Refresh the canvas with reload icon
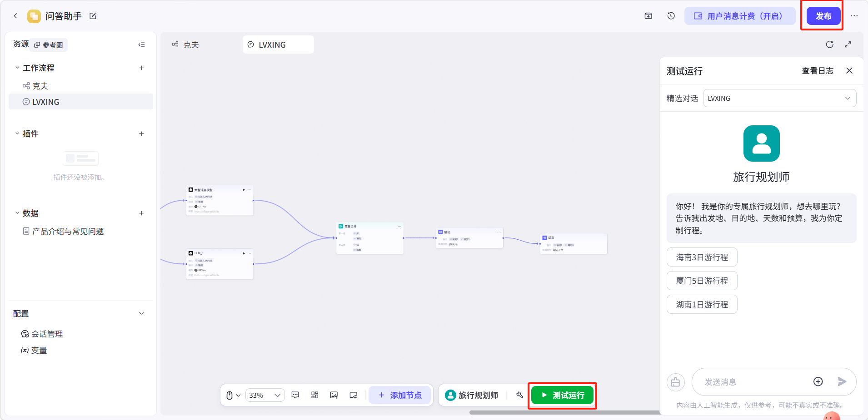868x420 pixels. [x=830, y=44]
